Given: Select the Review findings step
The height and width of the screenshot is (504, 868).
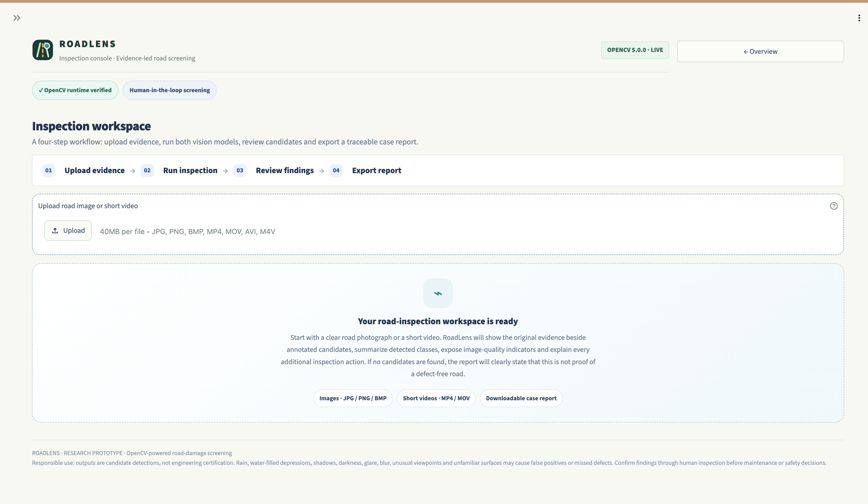Looking at the screenshot, I should pyautogui.click(x=284, y=171).
